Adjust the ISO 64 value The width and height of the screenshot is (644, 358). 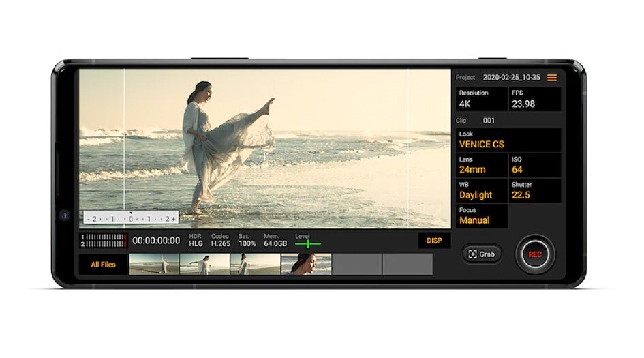tap(535, 165)
